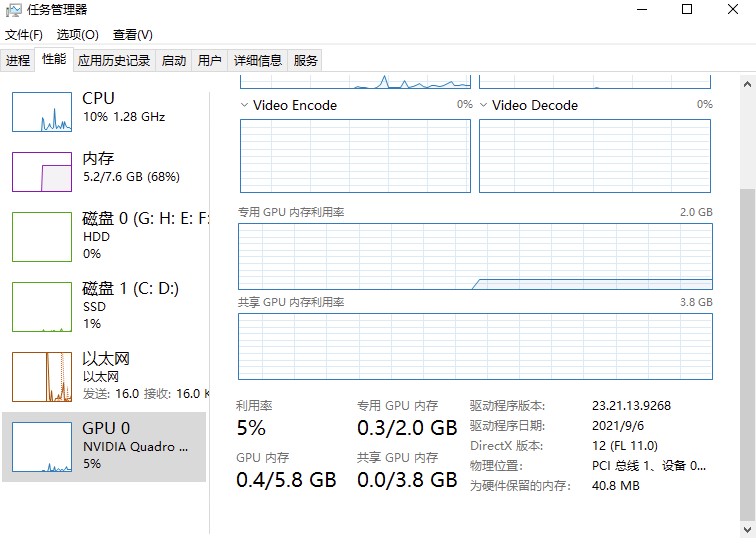Viewport: 756px width, 547px height.
Task: Switch to the 服务 tab
Action: tap(306, 60)
